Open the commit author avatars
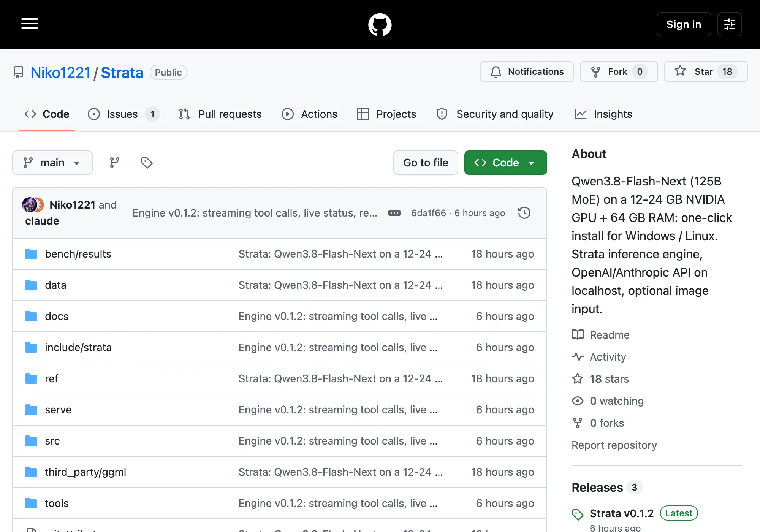Image resolution: width=760 pixels, height=532 pixels. (33, 205)
